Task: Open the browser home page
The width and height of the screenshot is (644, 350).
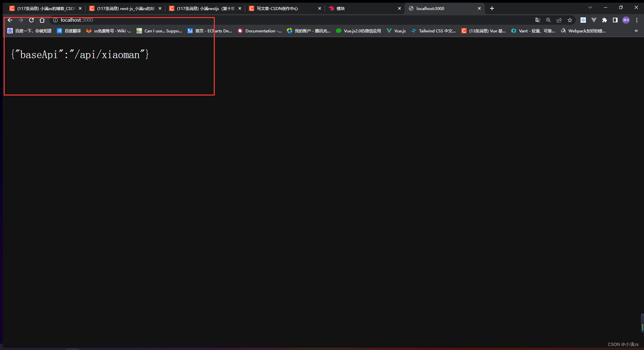Action: (42, 20)
